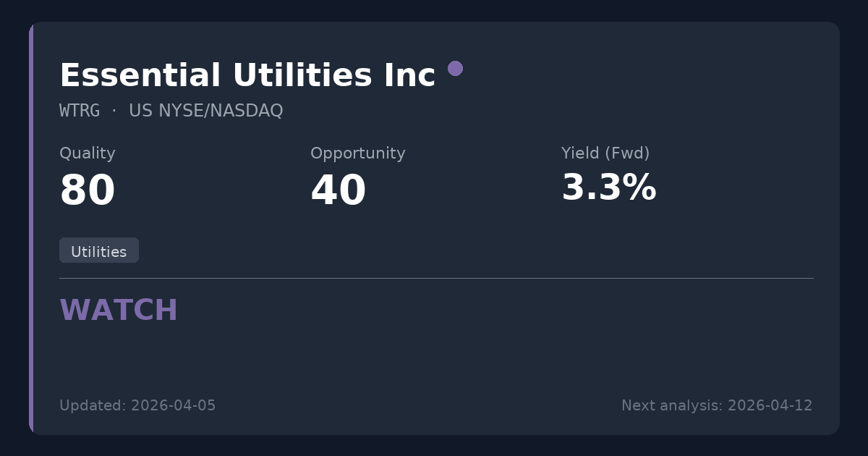
Task: Select the Quality score value 80
Action: coord(87,191)
